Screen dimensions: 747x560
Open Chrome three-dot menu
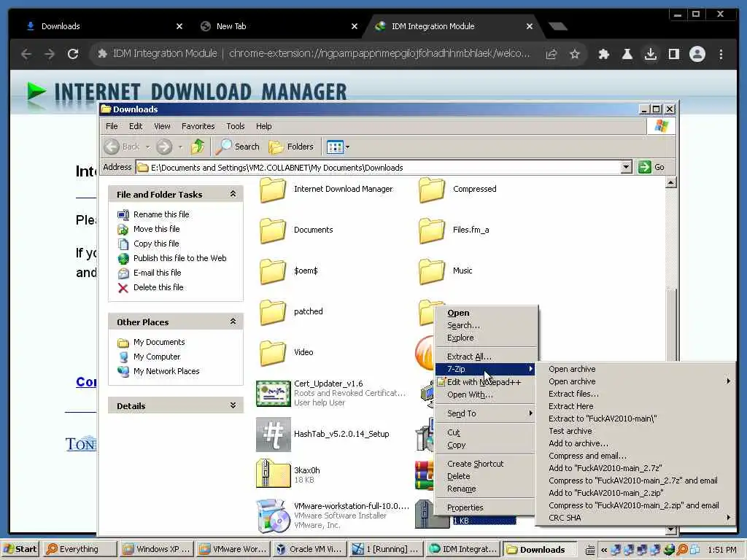coord(721,54)
